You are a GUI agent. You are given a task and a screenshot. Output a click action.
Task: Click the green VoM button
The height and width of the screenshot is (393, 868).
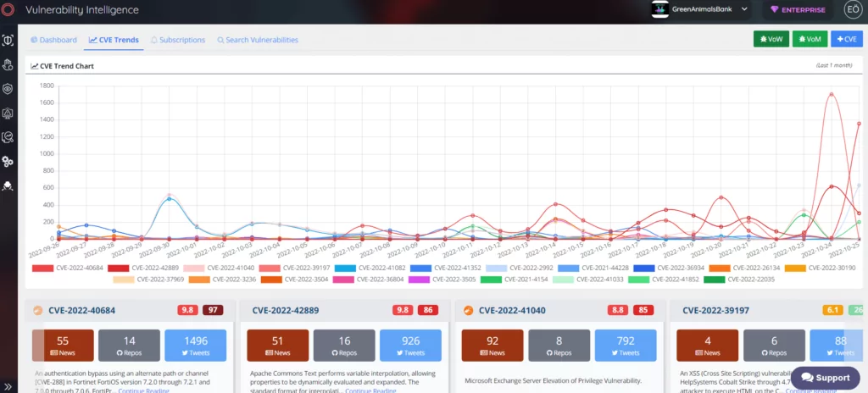pyautogui.click(x=810, y=39)
